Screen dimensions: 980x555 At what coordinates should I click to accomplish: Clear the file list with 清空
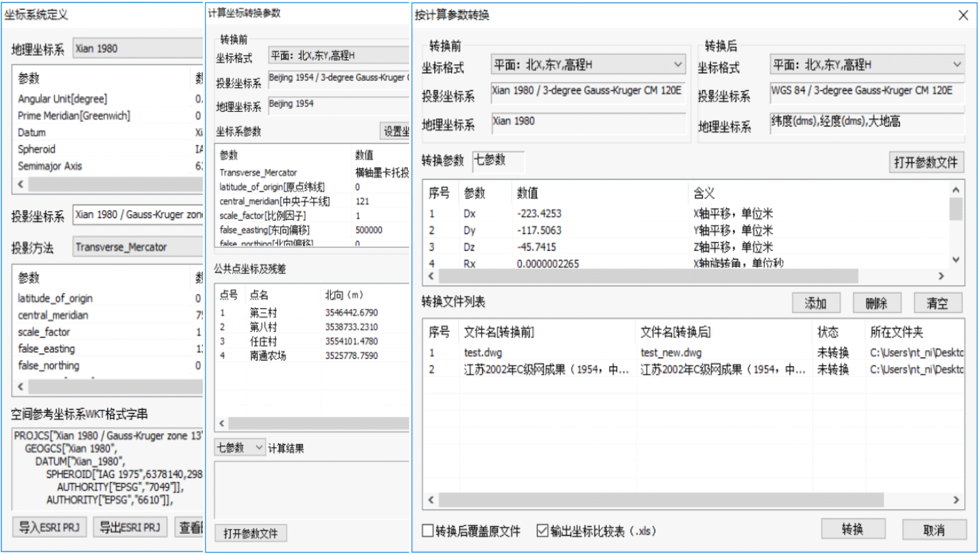[x=937, y=303]
